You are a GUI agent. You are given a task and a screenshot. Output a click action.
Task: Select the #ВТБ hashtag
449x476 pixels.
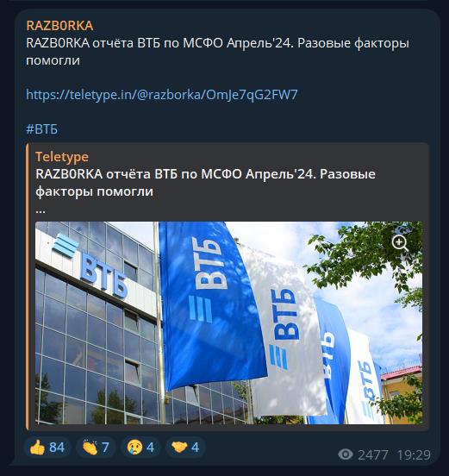(x=42, y=129)
